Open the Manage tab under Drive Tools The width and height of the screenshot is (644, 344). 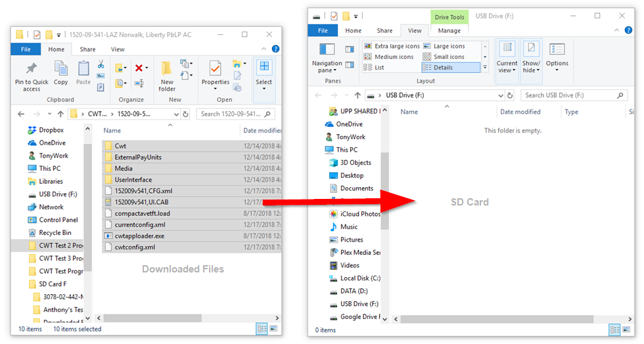coord(449,30)
